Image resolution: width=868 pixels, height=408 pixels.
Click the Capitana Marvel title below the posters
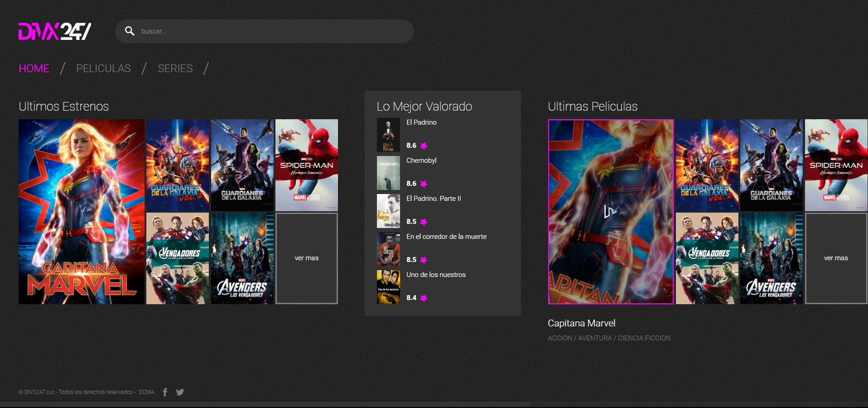coord(581,323)
